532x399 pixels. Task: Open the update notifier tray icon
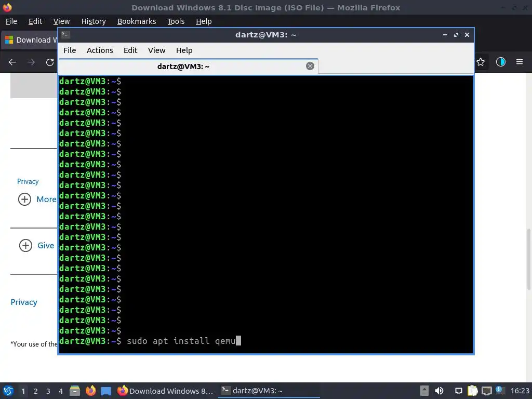coord(499,390)
